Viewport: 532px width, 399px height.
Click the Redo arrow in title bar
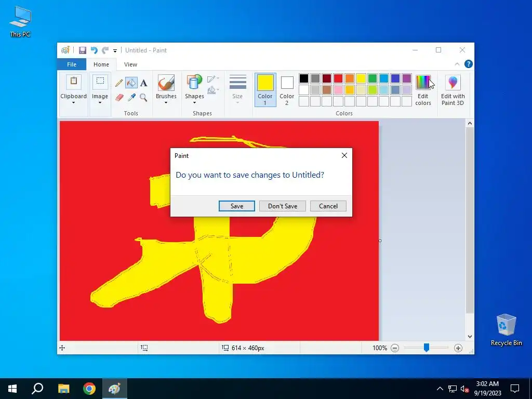coord(105,50)
